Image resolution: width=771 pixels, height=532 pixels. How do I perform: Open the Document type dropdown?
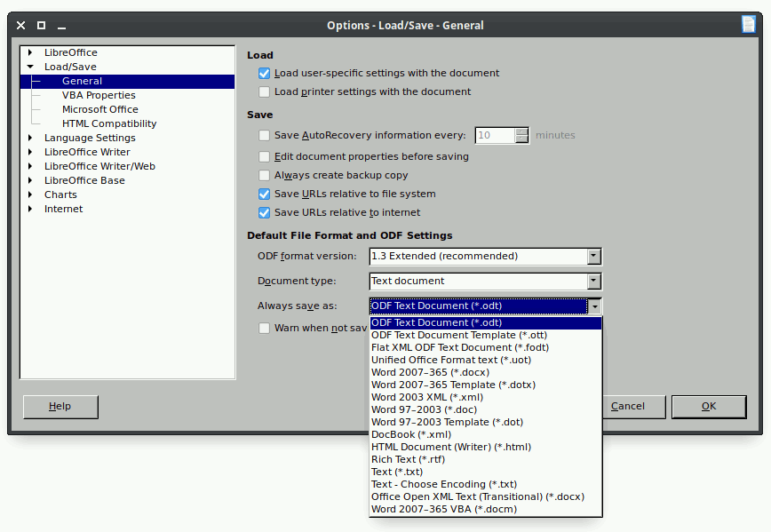[x=594, y=282]
